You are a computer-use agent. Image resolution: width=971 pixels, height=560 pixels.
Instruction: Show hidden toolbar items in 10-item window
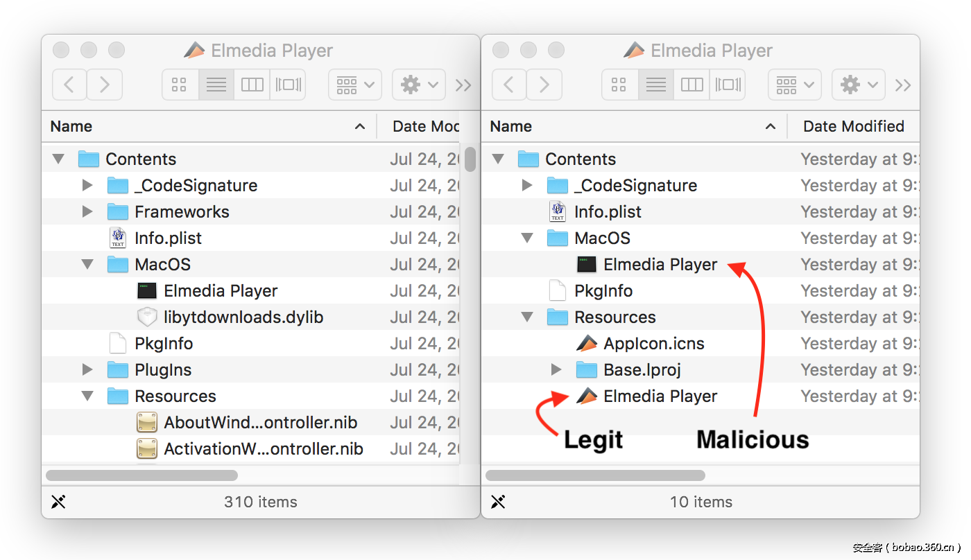click(x=903, y=85)
